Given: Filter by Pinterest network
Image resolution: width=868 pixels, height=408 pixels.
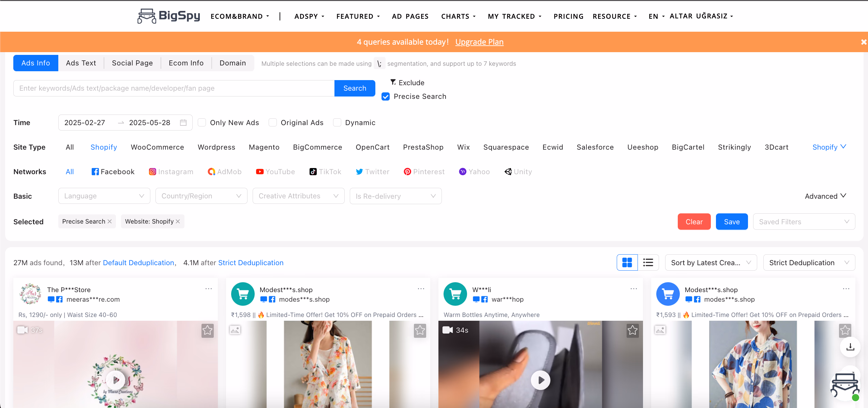Looking at the screenshot, I should 424,172.
